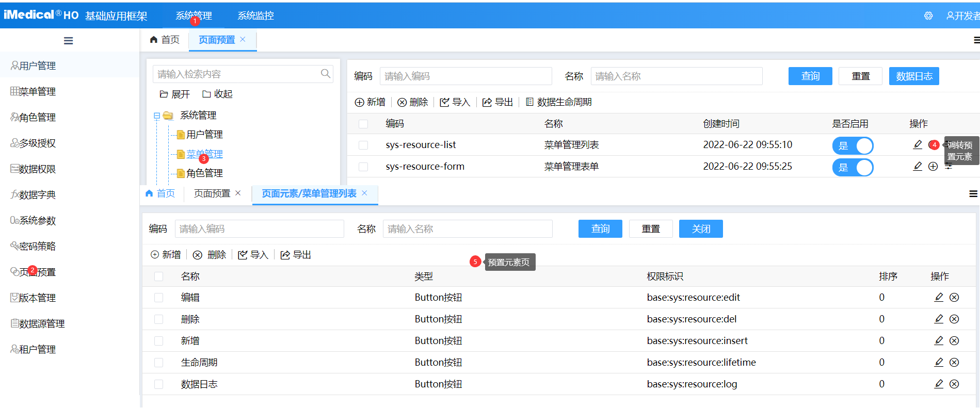This screenshot has width=980, height=408.
Task: Click the 关闭 button
Action: tap(701, 229)
